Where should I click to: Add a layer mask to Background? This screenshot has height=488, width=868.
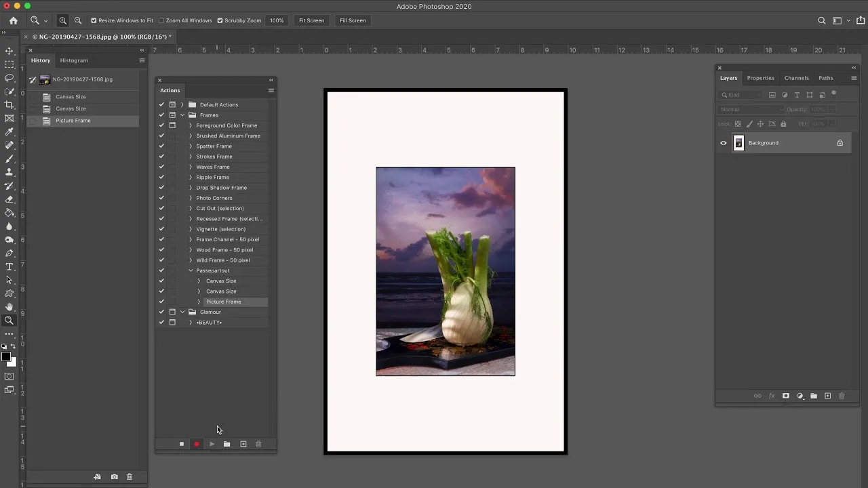point(785,396)
